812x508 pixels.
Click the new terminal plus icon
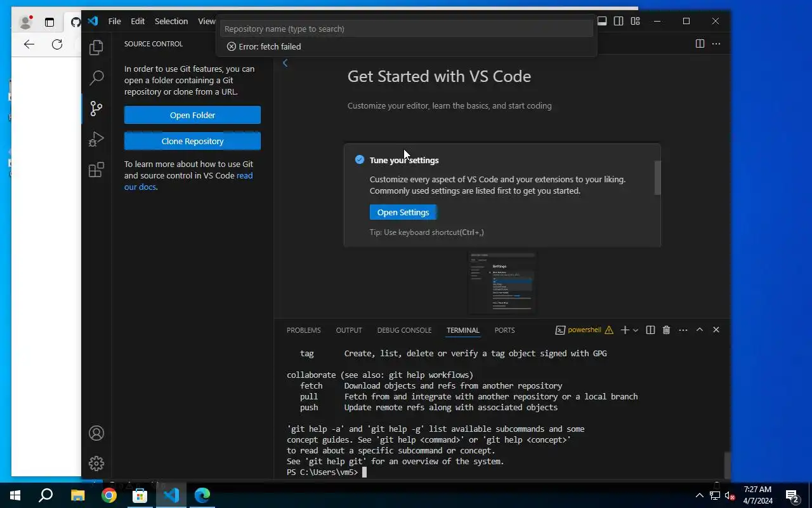[625, 330]
